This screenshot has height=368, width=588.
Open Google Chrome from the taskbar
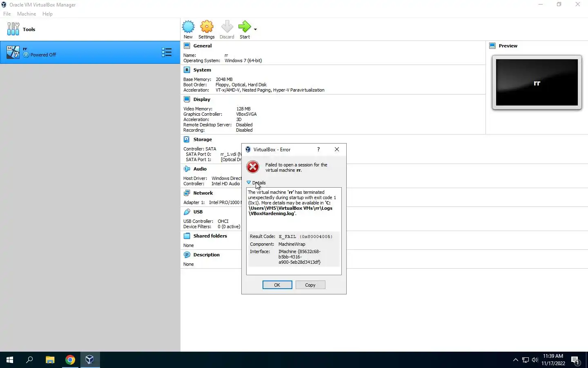click(x=70, y=360)
